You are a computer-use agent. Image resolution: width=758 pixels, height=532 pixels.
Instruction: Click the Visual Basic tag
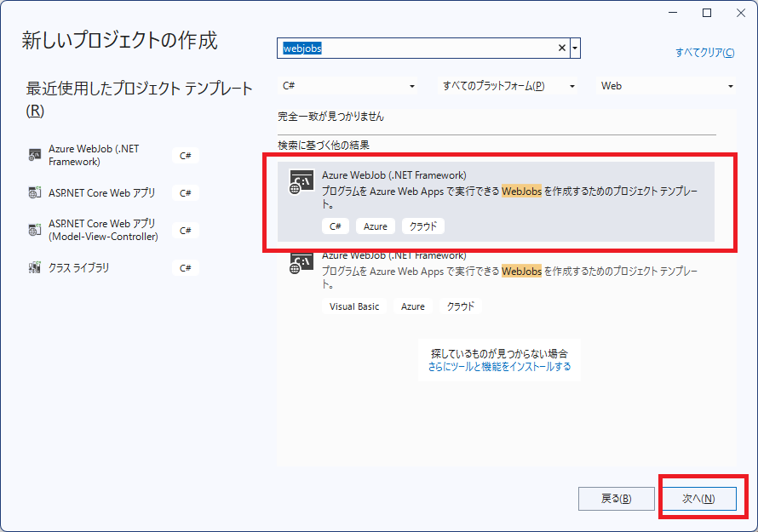tap(353, 306)
